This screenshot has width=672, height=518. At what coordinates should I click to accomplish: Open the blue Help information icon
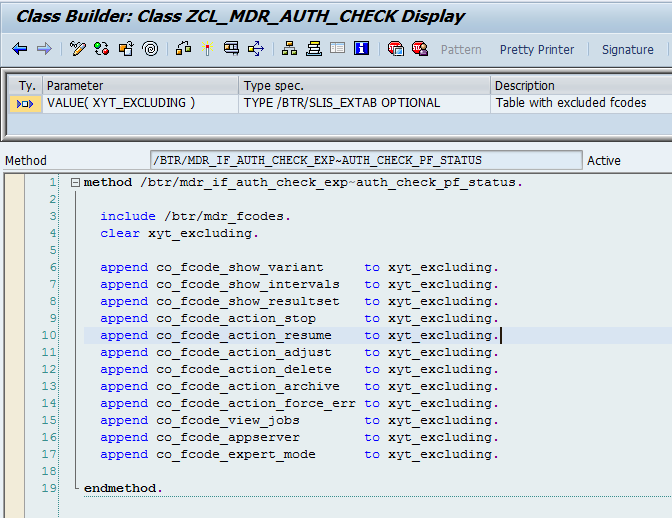362,48
